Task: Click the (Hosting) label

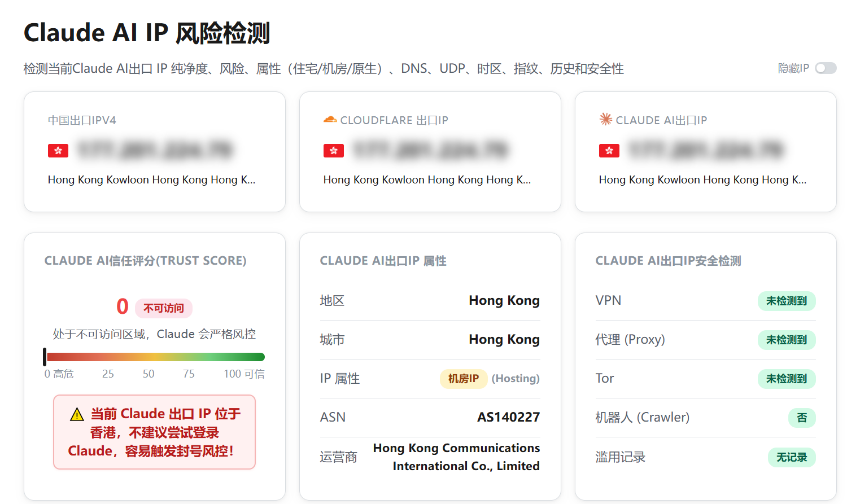Action: click(516, 378)
